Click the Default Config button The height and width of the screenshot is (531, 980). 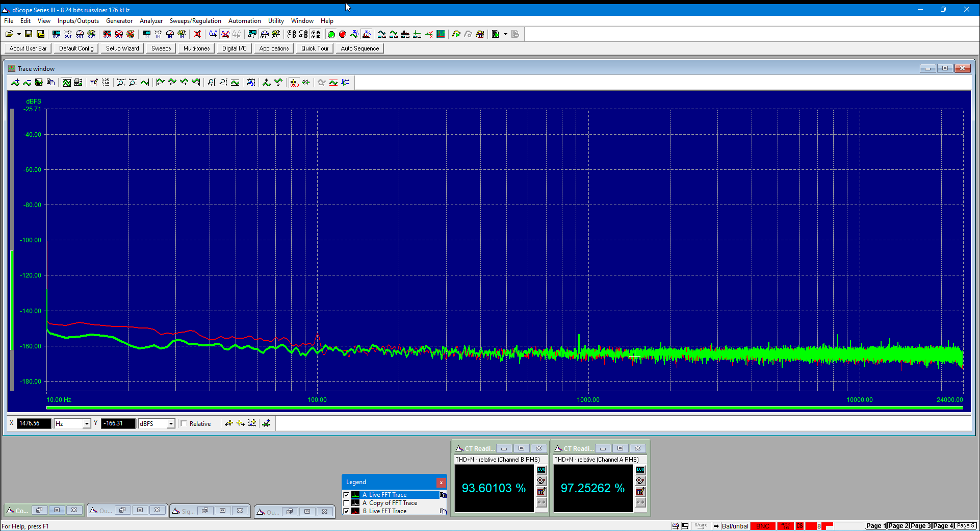pos(76,48)
